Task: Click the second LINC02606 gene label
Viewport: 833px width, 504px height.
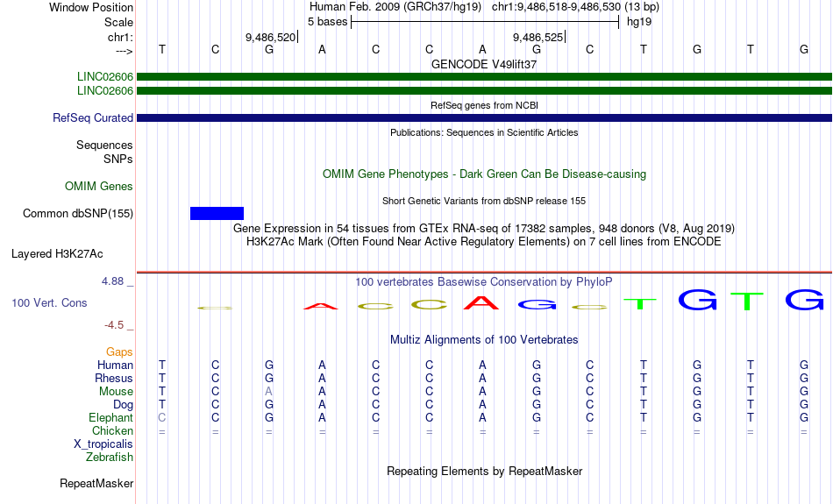Action: coord(105,91)
